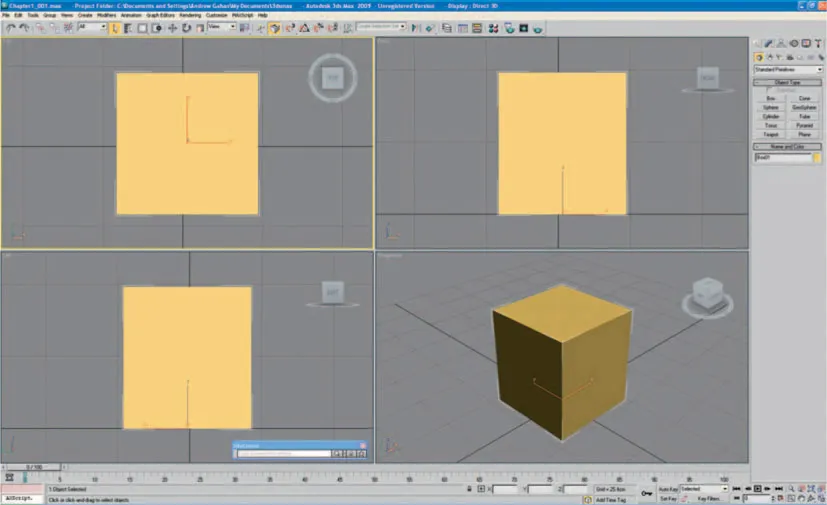827x505 pixels.
Task: Open the selection filter All dropdown
Action: click(x=91, y=28)
